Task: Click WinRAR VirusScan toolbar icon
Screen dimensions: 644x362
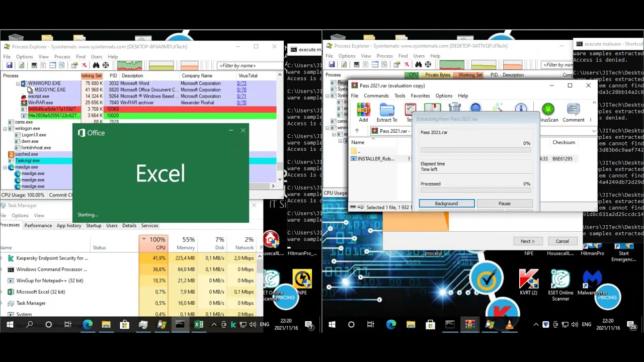Action: pos(548,113)
